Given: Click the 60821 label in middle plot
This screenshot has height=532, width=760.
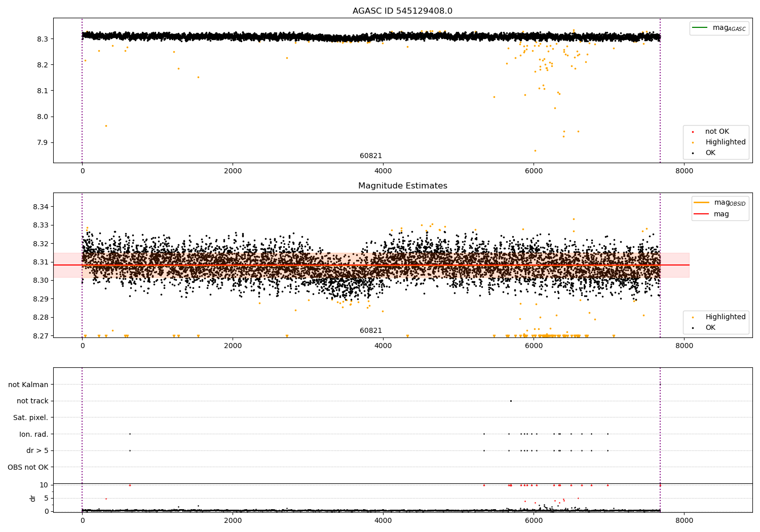Looking at the screenshot, I should pyautogui.click(x=371, y=331).
